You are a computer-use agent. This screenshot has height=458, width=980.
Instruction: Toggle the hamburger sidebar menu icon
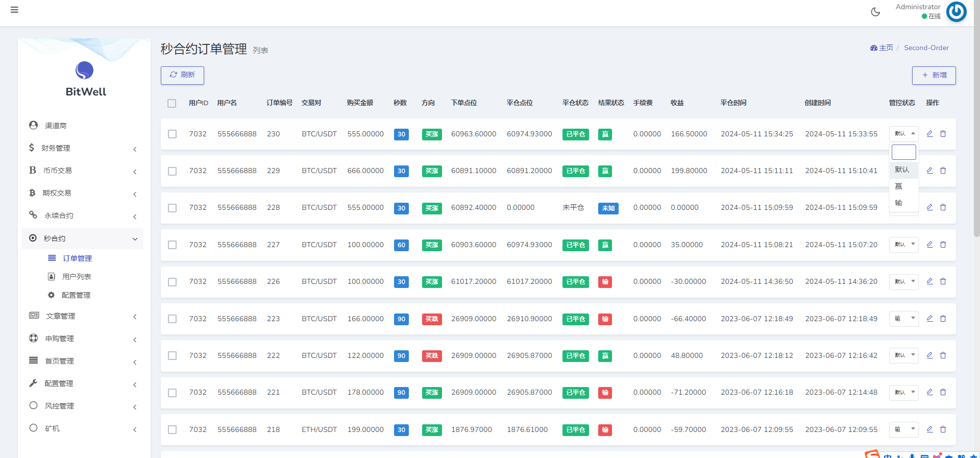pos(14,10)
